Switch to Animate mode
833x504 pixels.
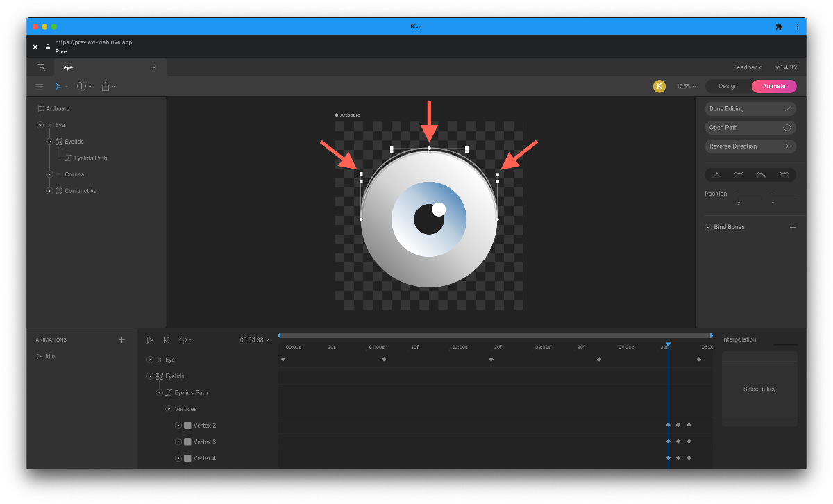[774, 86]
